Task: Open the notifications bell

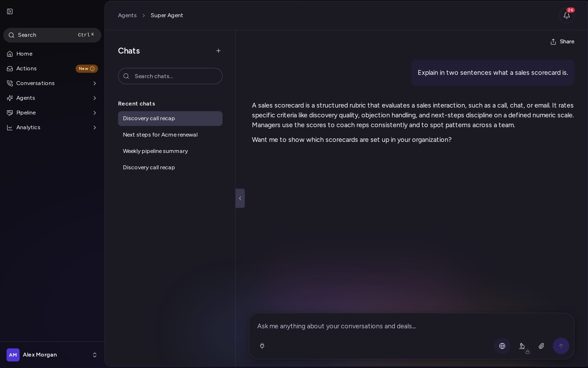Action: [567, 15]
